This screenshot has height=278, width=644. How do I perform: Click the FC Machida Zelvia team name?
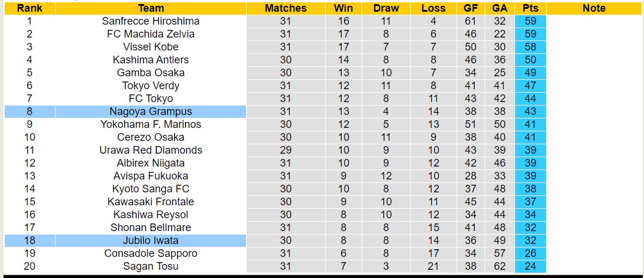pos(151,34)
